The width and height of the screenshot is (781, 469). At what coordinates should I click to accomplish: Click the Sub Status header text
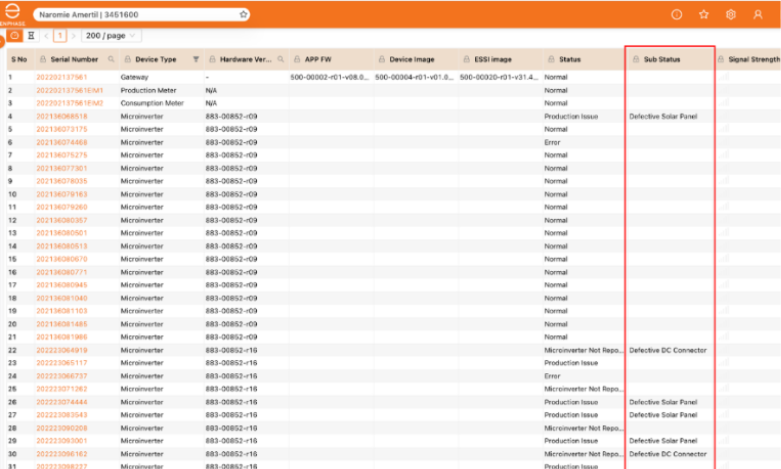pyautogui.click(x=662, y=59)
